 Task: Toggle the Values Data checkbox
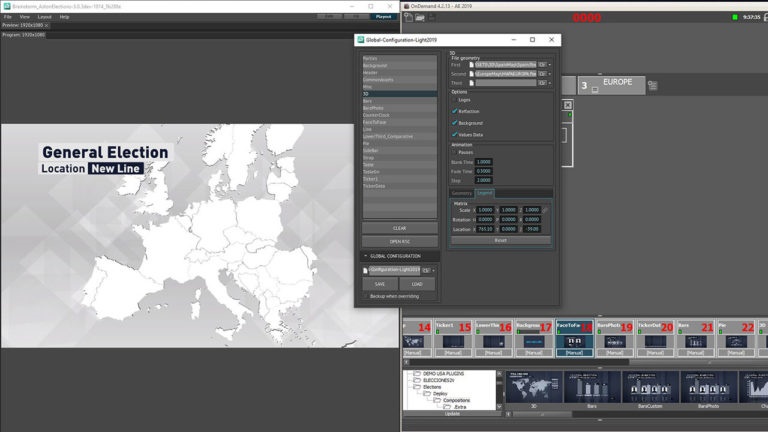[x=455, y=134]
